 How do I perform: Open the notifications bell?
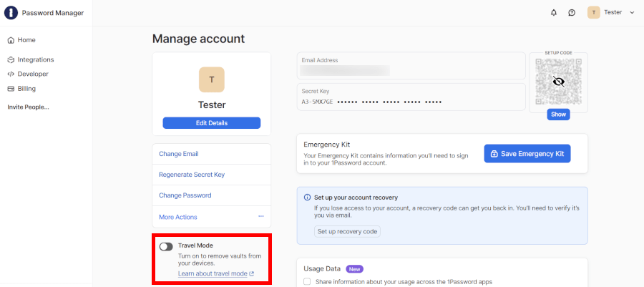tap(554, 13)
